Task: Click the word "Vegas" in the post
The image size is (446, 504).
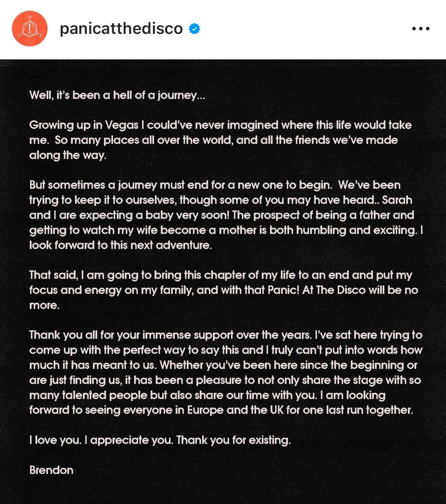Action: coord(122,125)
